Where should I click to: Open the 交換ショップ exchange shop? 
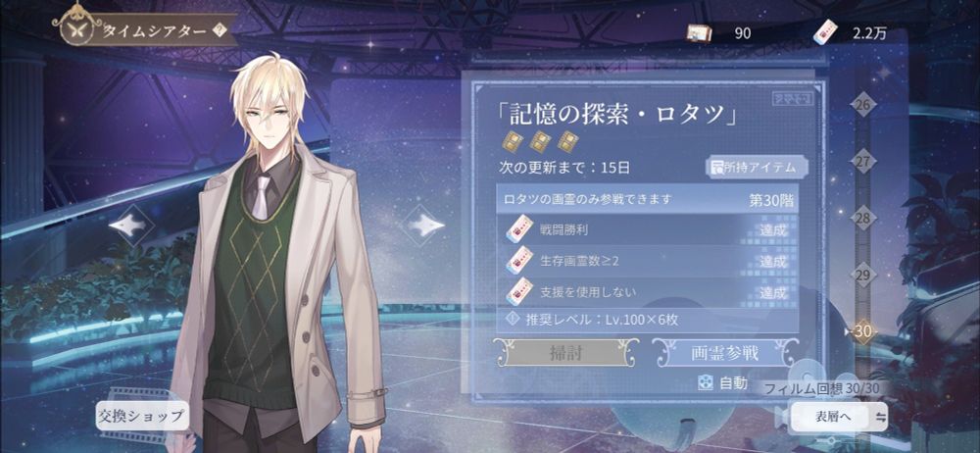coord(142,416)
